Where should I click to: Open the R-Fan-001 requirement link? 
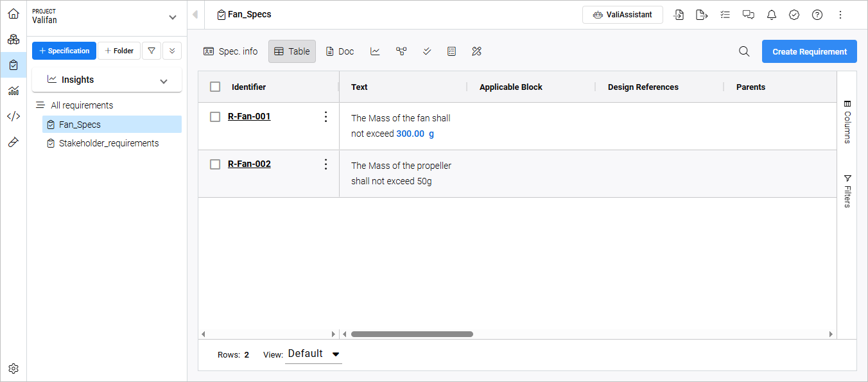tap(249, 117)
